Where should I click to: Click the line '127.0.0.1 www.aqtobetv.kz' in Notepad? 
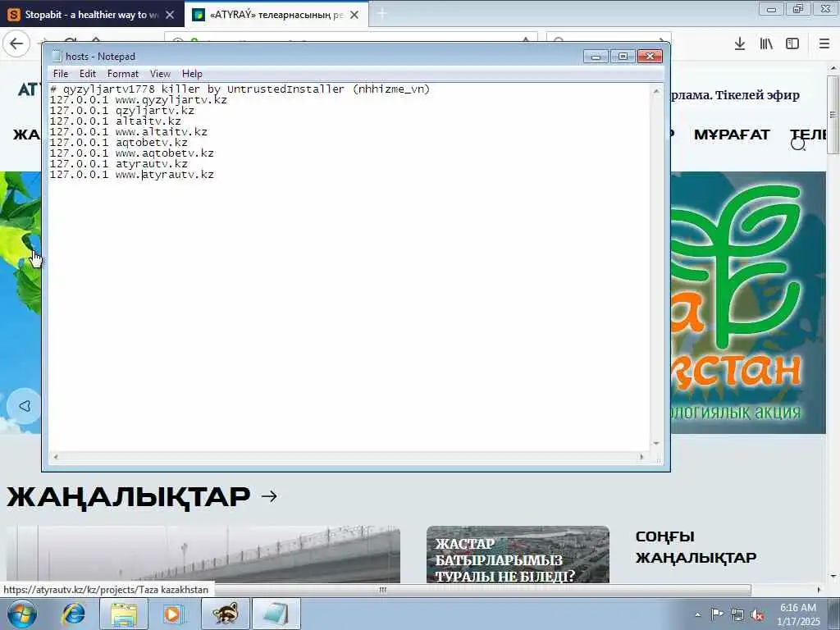pos(132,153)
